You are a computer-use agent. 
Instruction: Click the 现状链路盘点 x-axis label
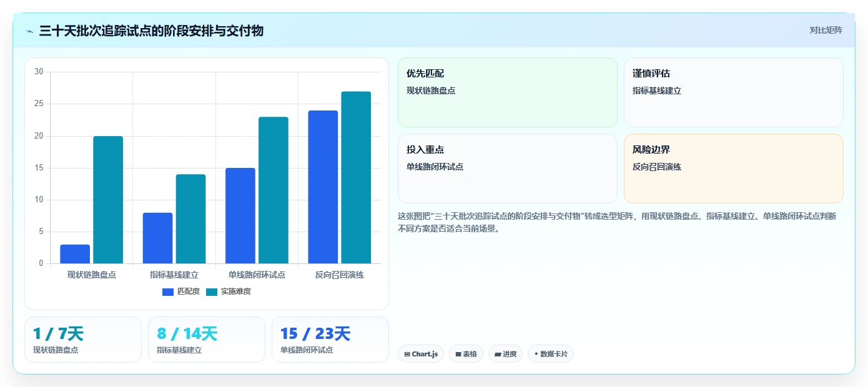point(92,275)
